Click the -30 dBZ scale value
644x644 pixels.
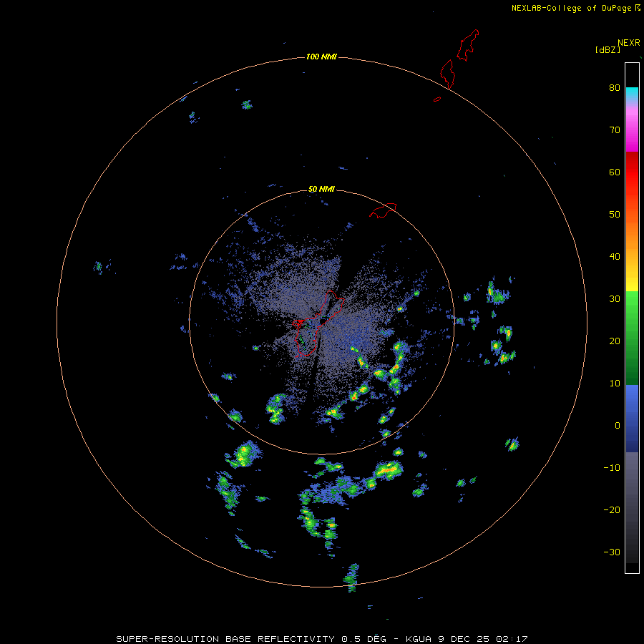pyautogui.click(x=612, y=552)
